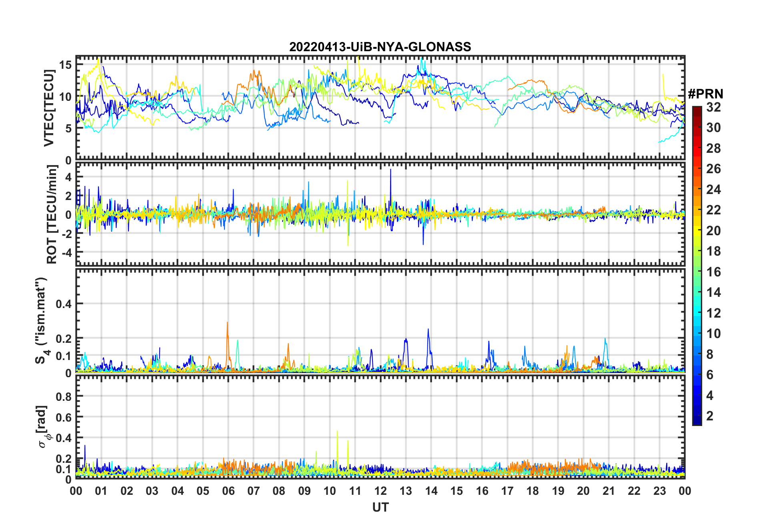Click x-axis hour label "23"
This screenshot has width=761, height=532.
[659, 491]
